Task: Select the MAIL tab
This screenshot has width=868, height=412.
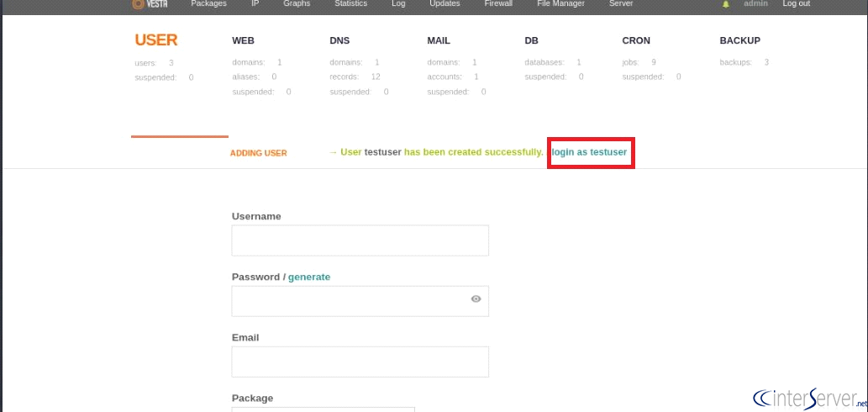Action: pos(439,40)
